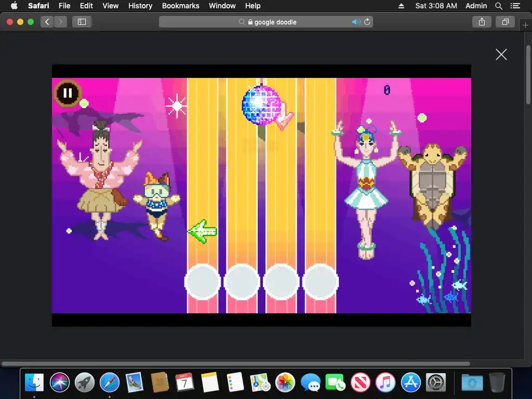Click the google doodle address field
The image size is (532, 399).
pos(266,22)
